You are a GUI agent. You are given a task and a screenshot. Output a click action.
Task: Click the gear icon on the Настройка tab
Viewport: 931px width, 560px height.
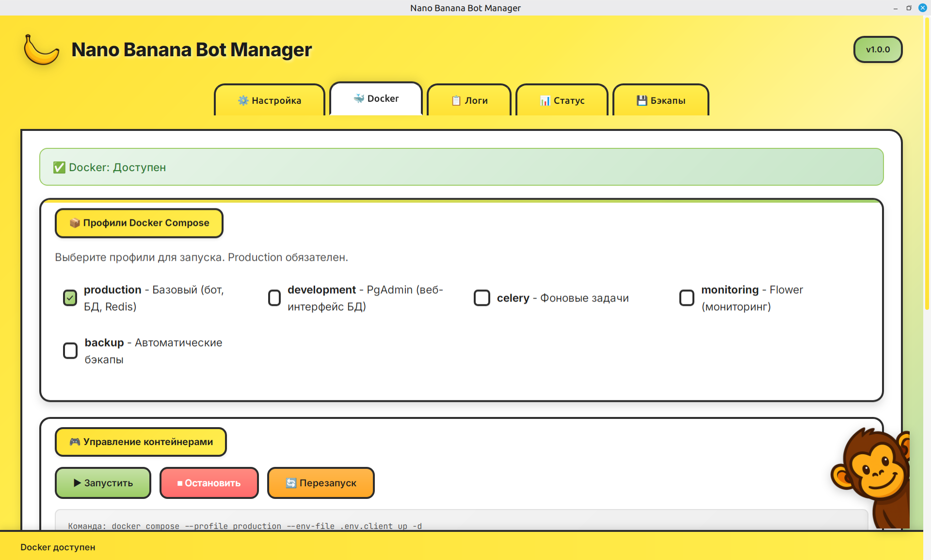pyautogui.click(x=244, y=100)
